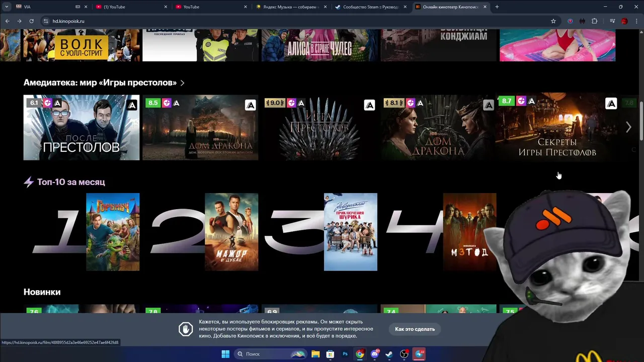Open the 'Игра престолов' card rated 9.0

[x=319, y=128]
